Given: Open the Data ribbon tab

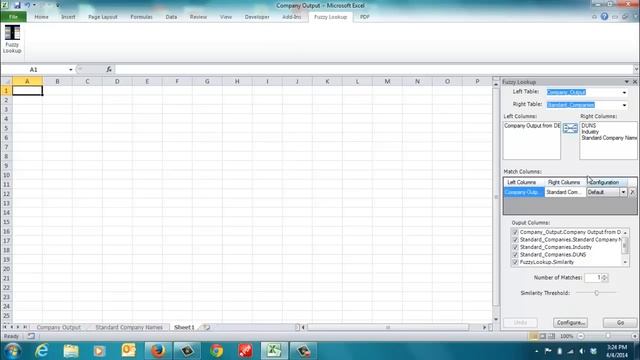Looking at the screenshot, I should tap(171, 17).
